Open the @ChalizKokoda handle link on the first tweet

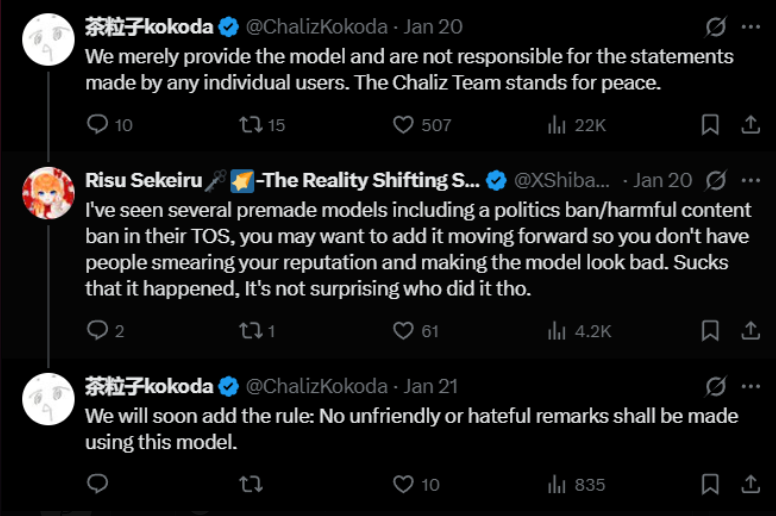tap(315, 27)
